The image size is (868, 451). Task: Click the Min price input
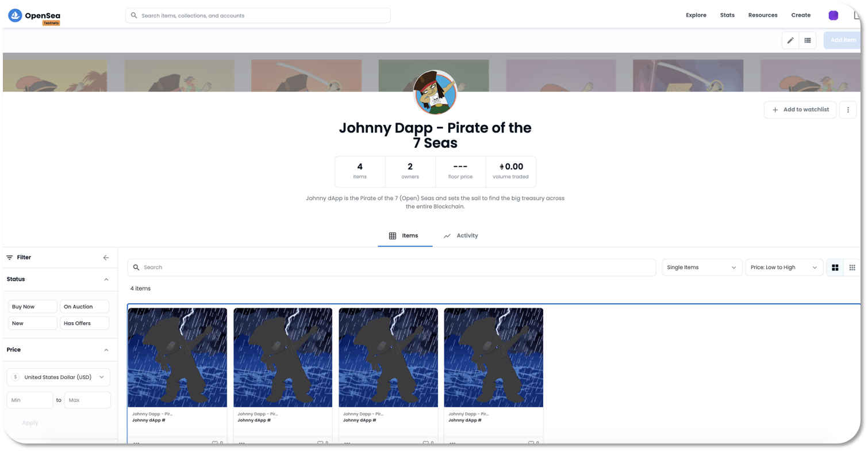pos(30,400)
